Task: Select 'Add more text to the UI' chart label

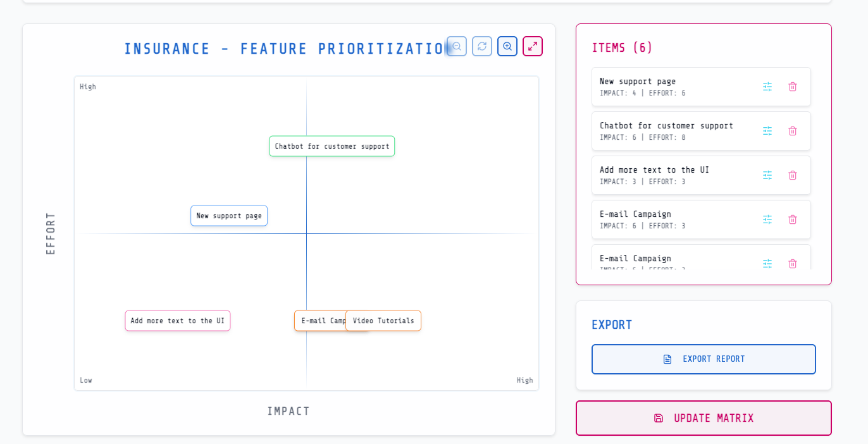Action: tap(177, 321)
